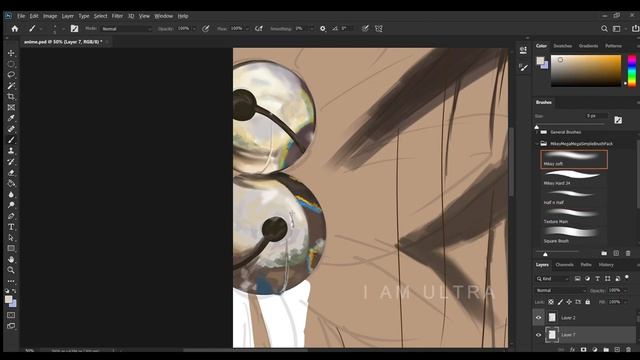Viewport: 640px width, 360px height.
Task: Hide Layer 2 with eye icon
Action: [538, 318]
